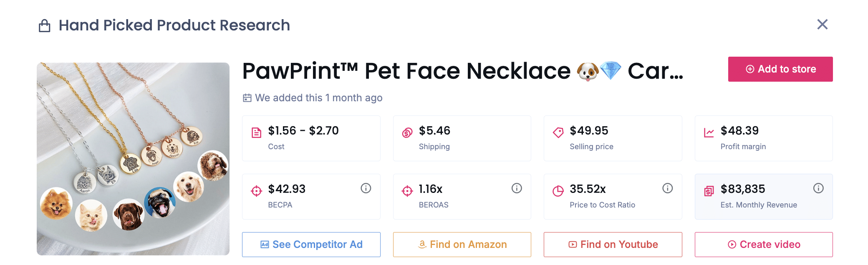Click the Profit margin chart icon
The height and width of the screenshot is (265, 868).
pyautogui.click(x=709, y=133)
